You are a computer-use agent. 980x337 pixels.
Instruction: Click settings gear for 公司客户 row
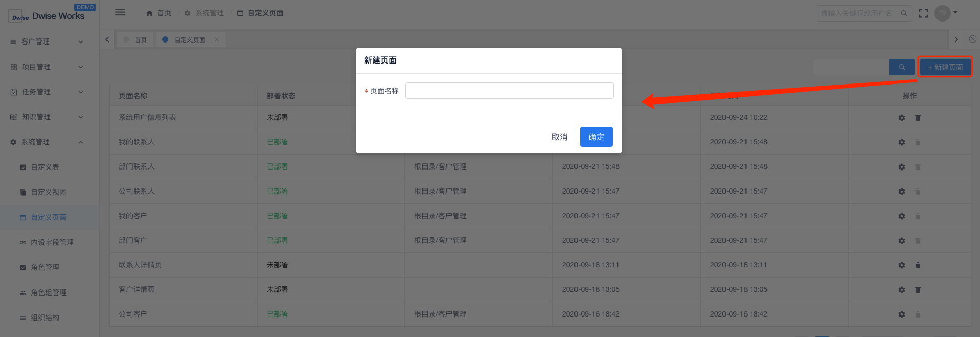[901, 314]
